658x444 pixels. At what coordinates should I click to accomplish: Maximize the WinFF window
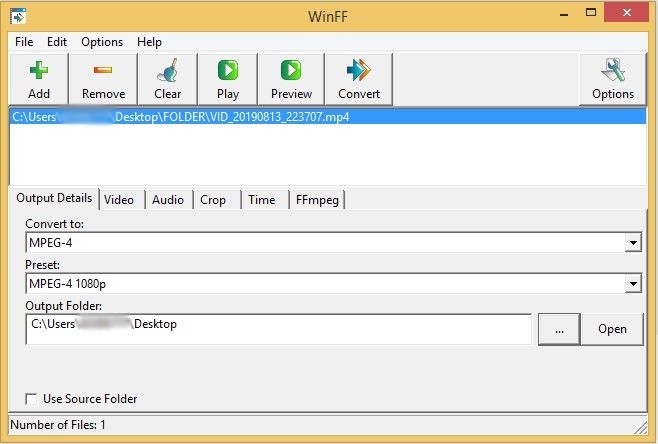[591, 13]
